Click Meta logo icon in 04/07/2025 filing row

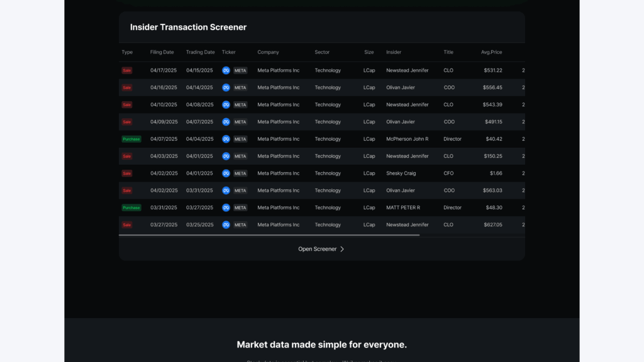226,139
